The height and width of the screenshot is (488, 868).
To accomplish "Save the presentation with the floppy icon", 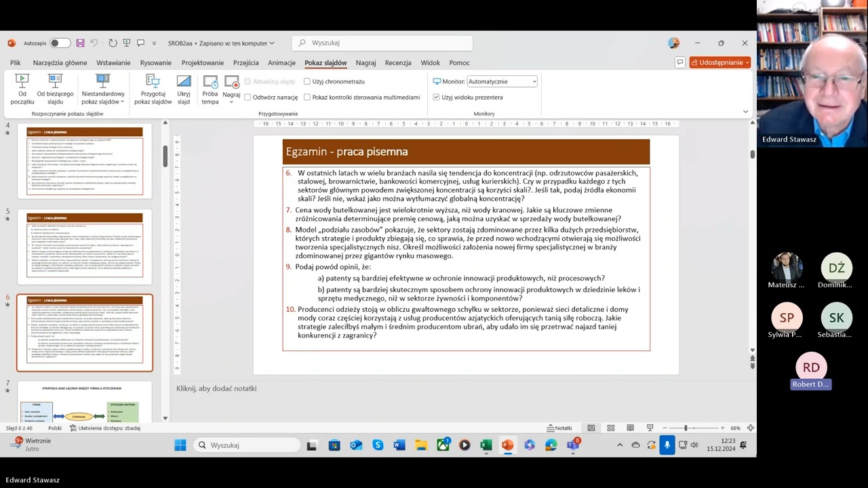I will click(x=80, y=43).
